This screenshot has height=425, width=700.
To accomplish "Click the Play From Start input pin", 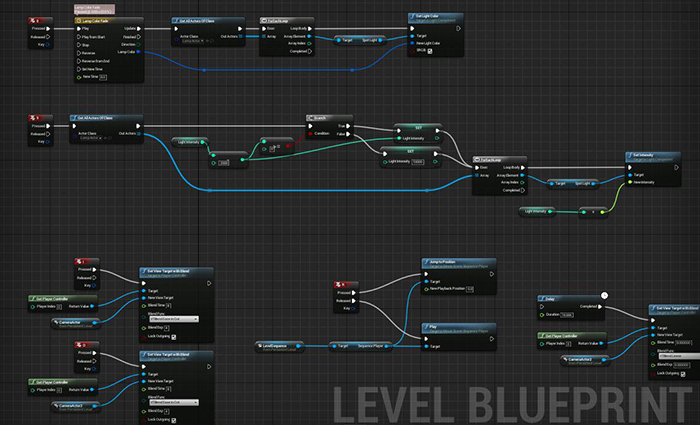I will (78, 37).
